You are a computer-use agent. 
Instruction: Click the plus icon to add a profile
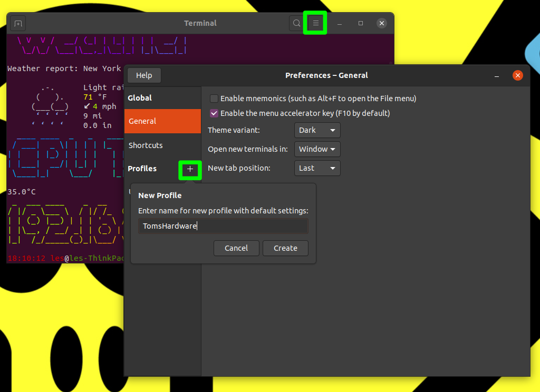point(190,170)
